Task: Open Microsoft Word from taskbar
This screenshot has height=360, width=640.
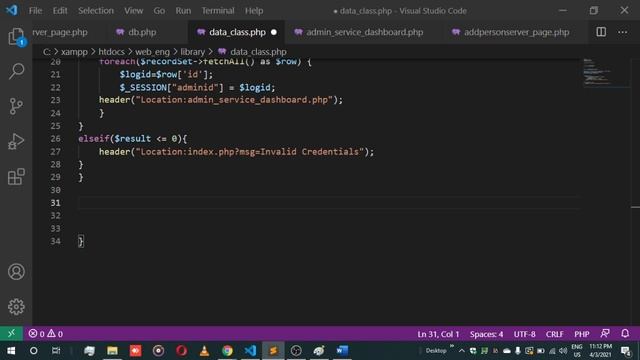Action: (342, 350)
